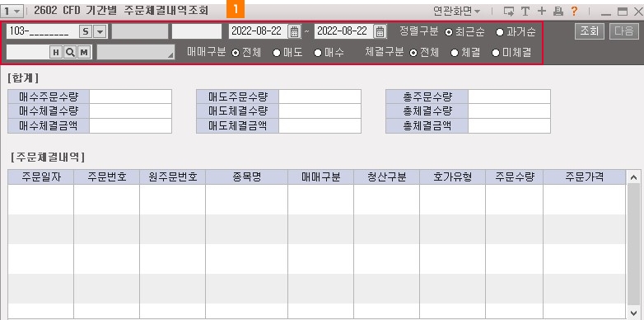Viewport: 644px width, 320px height.
Task: Select 최근순 sort order radio
Action: click(449, 32)
